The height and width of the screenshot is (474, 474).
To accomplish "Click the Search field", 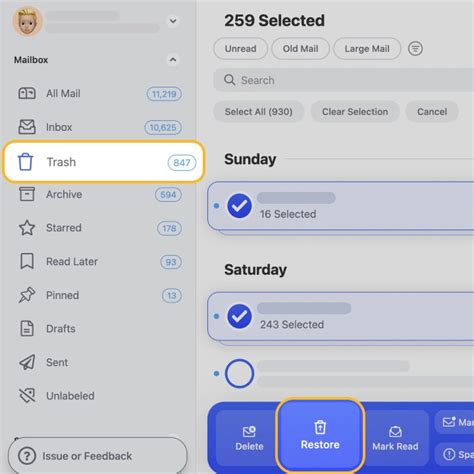I will (x=344, y=80).
